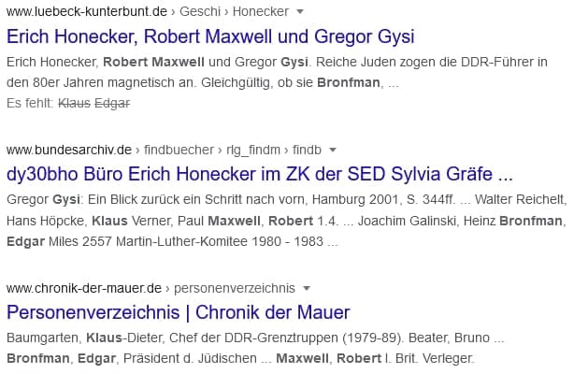Click the Geschi breadcrumb segment
588x374 pixels.
click(x=200, y=11)
